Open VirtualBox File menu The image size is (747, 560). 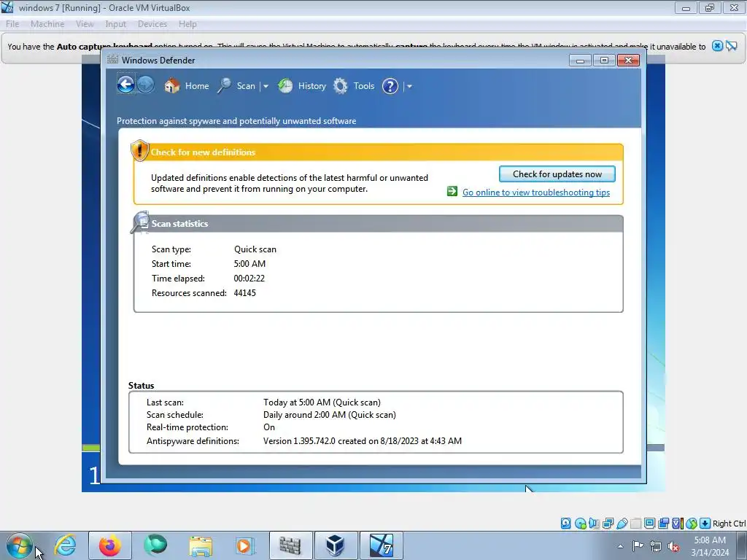tap(12, 24)
